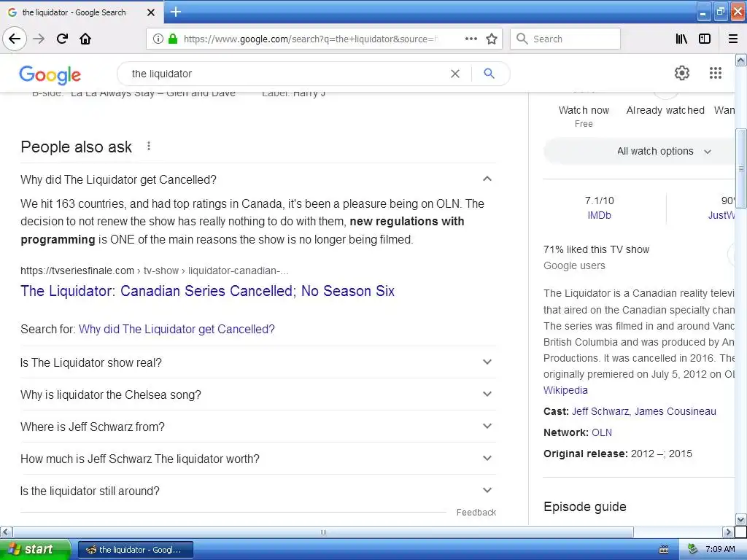Image resolution: width=747 pixels, height=560 pixels.
Task: Click the on-screen keyboard tray icon
Action: tap(663, 550)
